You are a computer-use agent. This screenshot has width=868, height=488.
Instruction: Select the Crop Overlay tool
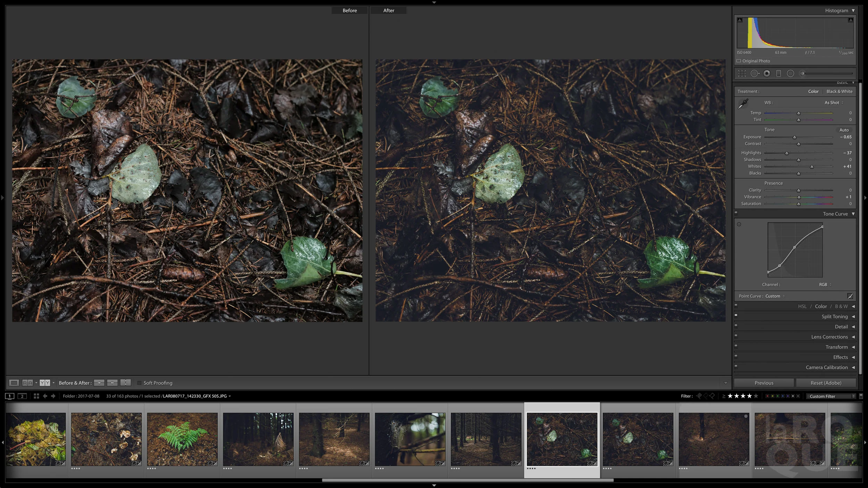pyautogui.click(x=742, y=74)
